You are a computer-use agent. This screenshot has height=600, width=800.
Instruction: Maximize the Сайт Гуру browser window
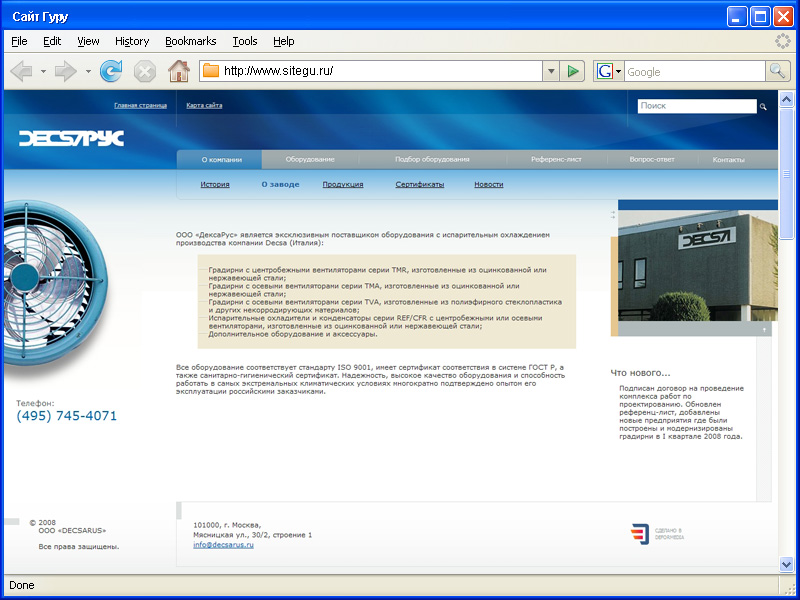[x=760, y=17]
